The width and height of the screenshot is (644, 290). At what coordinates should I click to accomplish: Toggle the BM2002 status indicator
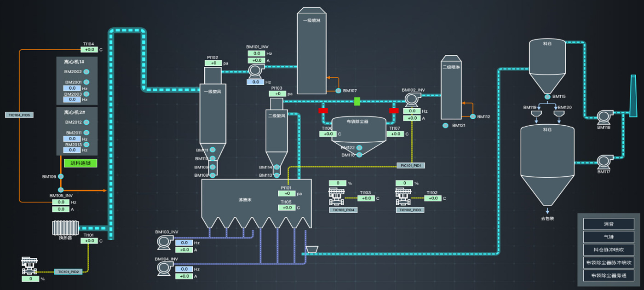coord(86,72)
